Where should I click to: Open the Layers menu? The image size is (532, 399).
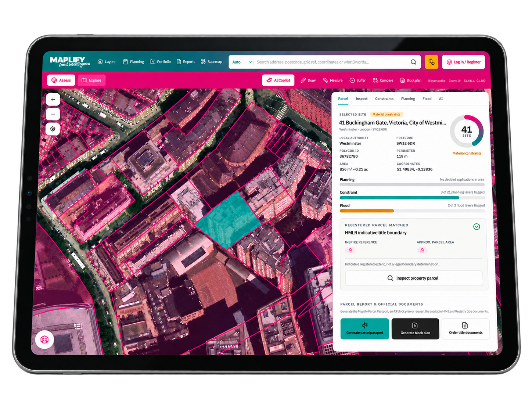(x=107, y=62)
